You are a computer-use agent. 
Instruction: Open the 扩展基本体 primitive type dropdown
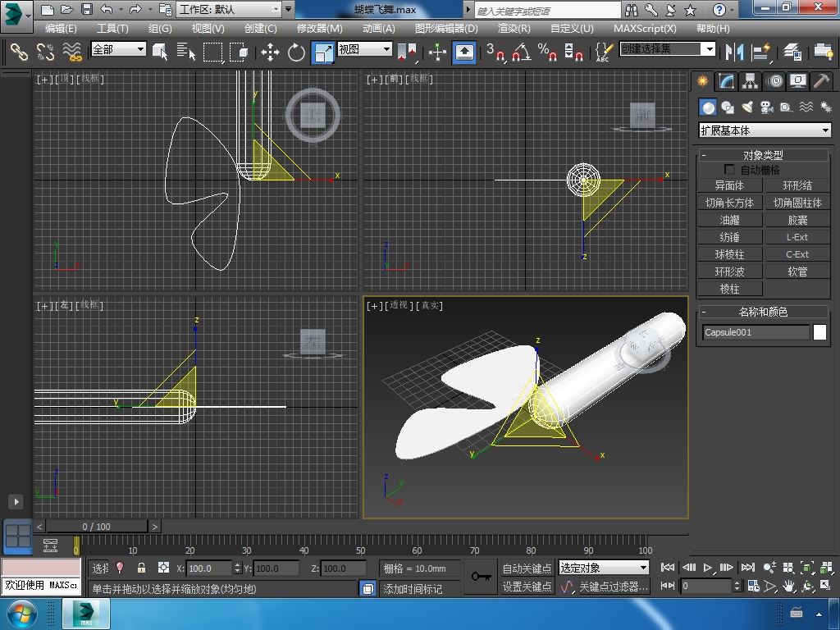(765, 130)
